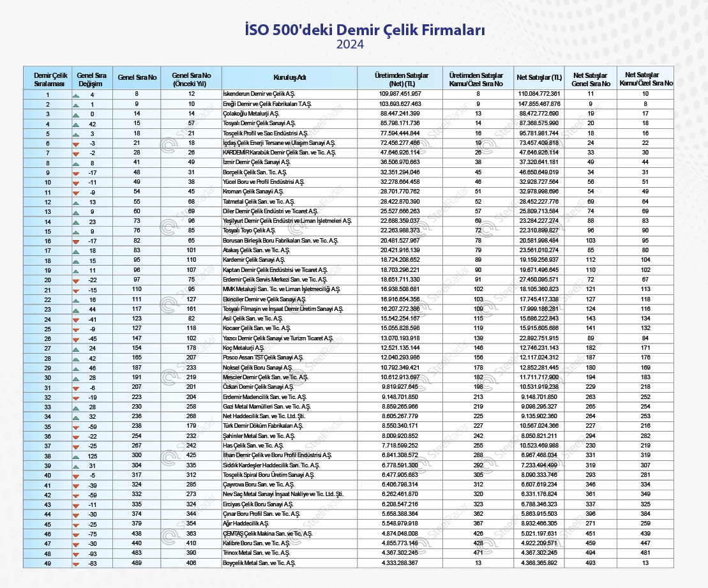The width and height of the screenshot is (708, 588).
Task: Click the red down arrow in KARDEMİR Karabük row
Action: pos(76,154)
